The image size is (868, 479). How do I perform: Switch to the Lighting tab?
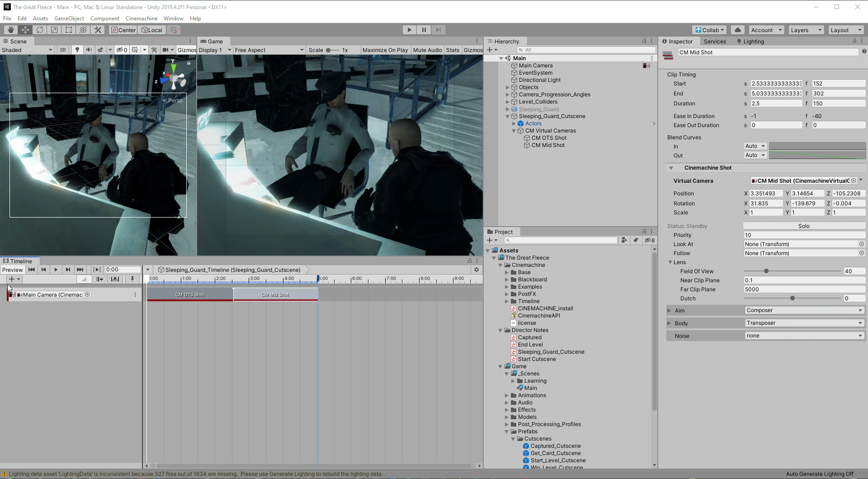click(750, 41)
